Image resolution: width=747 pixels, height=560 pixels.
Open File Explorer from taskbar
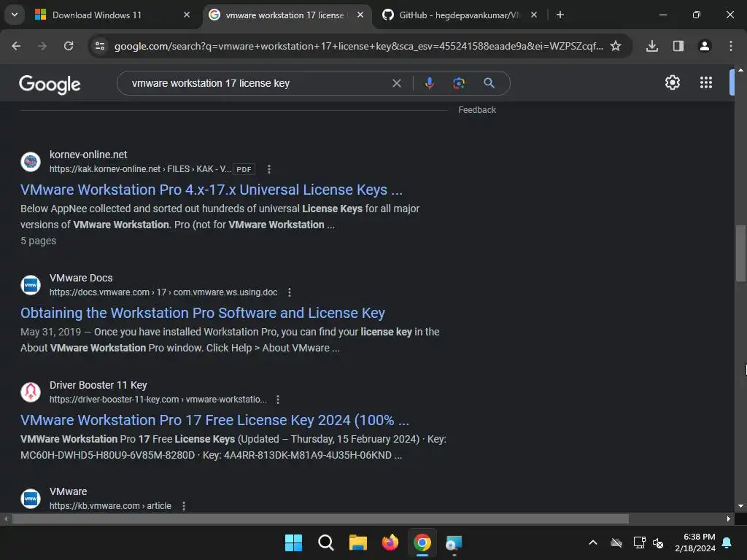pos(357,542)
